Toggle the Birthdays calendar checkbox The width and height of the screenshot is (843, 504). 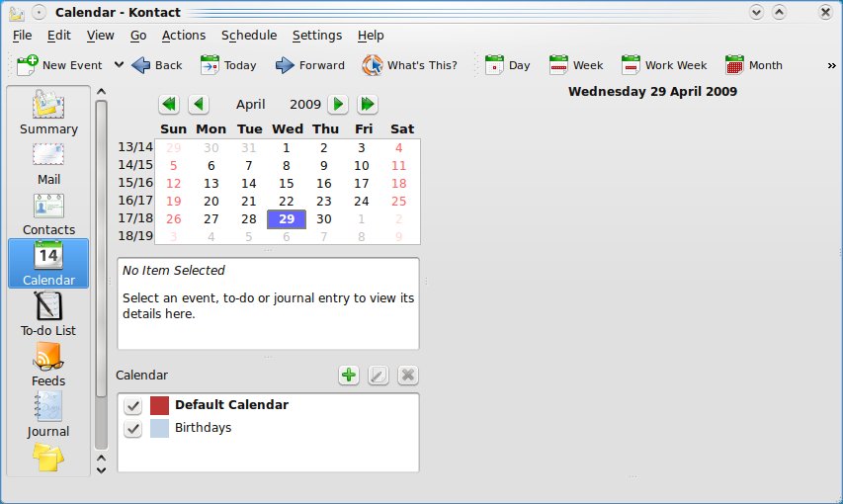(x=132, y=429)
